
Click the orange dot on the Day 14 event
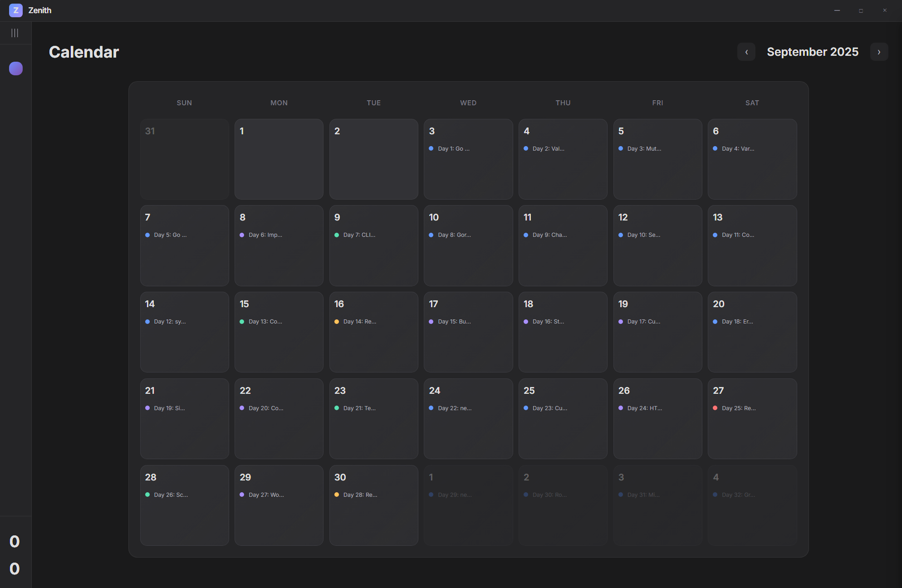(336, 322)
